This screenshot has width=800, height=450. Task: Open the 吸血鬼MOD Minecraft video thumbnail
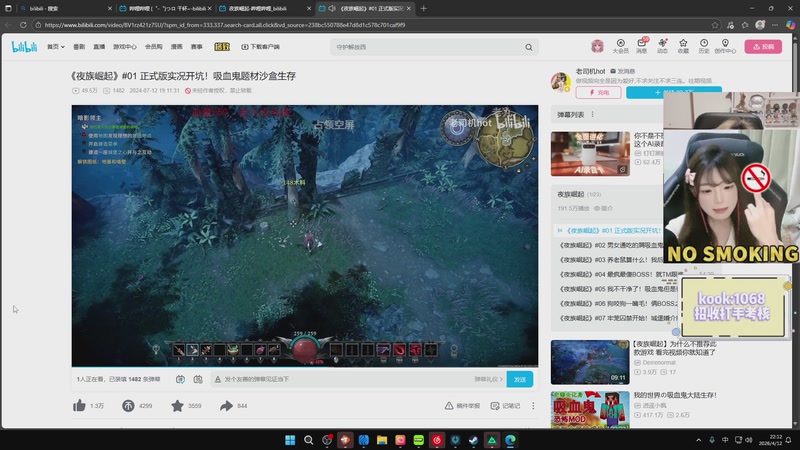(x=590, y=410)
